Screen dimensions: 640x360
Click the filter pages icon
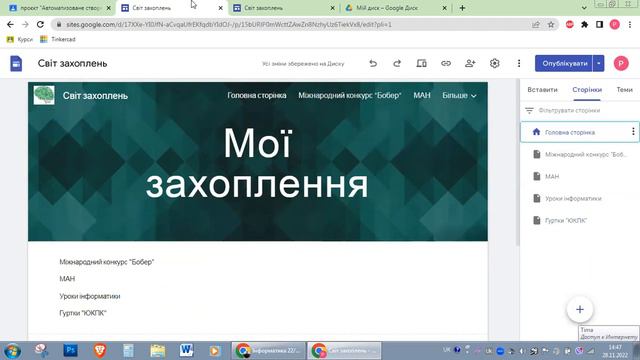tap(529, 111)
